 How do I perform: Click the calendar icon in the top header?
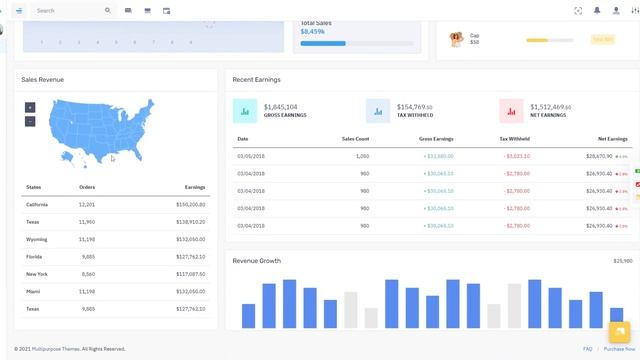(x=167, y=11)
